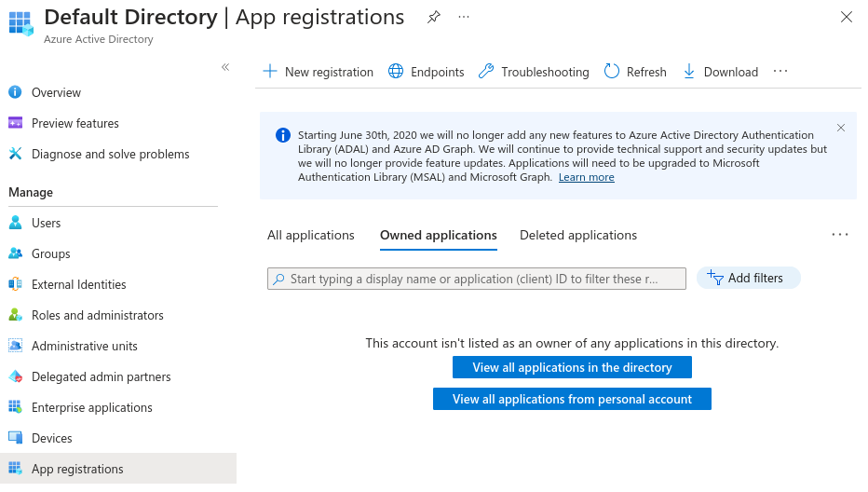868x492 pixels.
Task: Click the Delegated admin partners icon
Action: [16, 376]
